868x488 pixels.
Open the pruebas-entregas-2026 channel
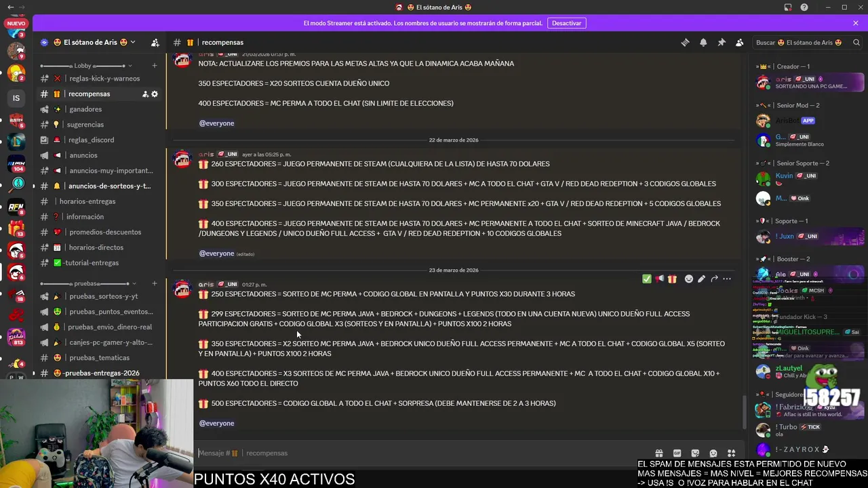tap(100, 373)
